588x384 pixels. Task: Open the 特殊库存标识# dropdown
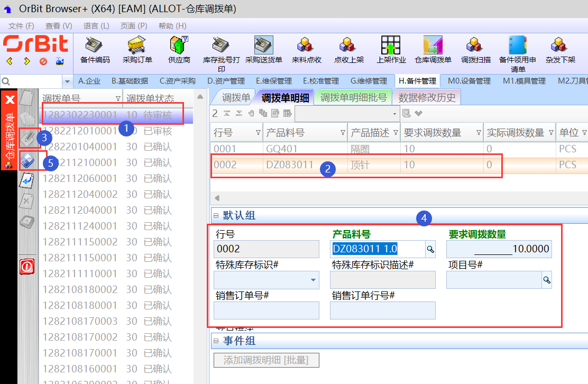point(313,280)
